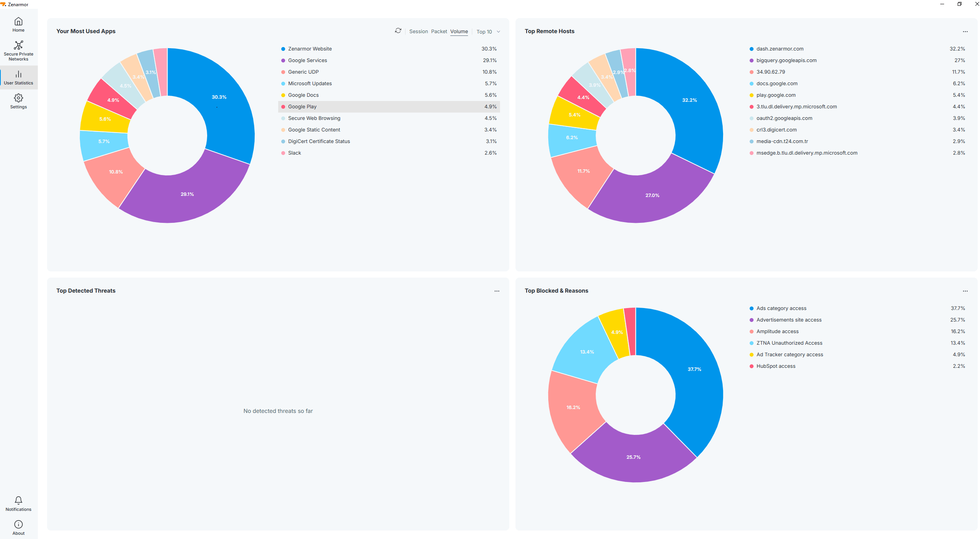Click bigquery.googleapis.com host entry
Screen dimensions: 980x539
(857, 61)
